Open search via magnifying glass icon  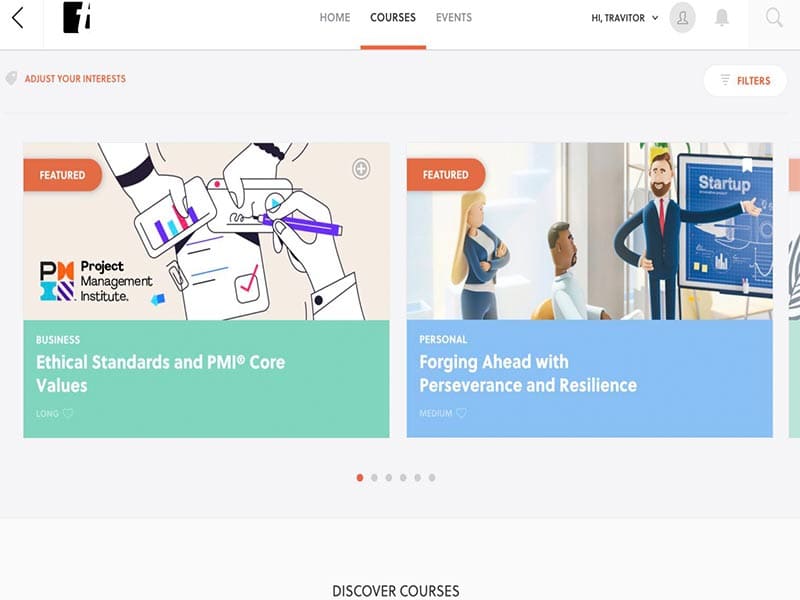point(774,18)
